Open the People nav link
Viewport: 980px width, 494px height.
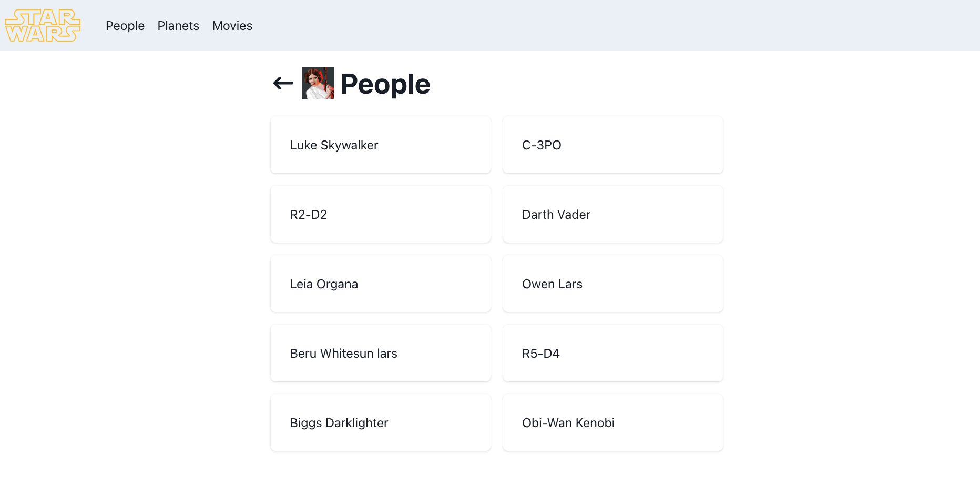coord(125,26)
